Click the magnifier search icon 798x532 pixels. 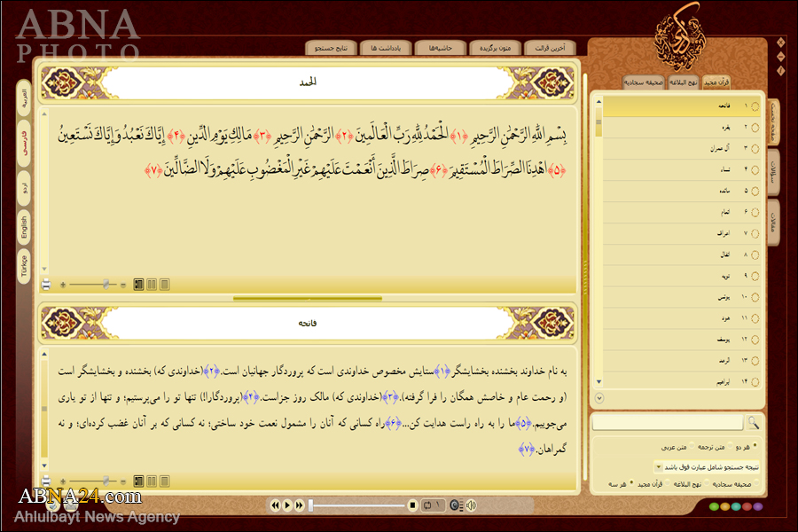point(753,423)
